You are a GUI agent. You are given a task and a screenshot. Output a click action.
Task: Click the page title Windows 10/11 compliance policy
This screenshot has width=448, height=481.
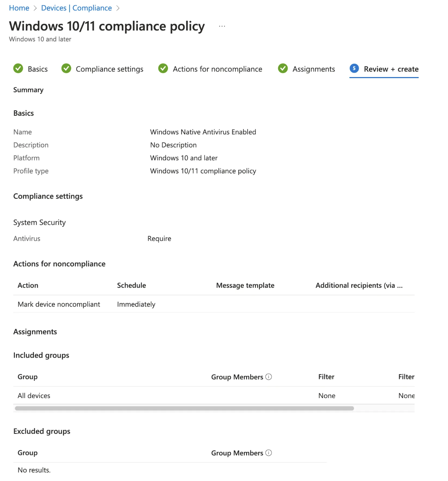[x=107, y=26]
